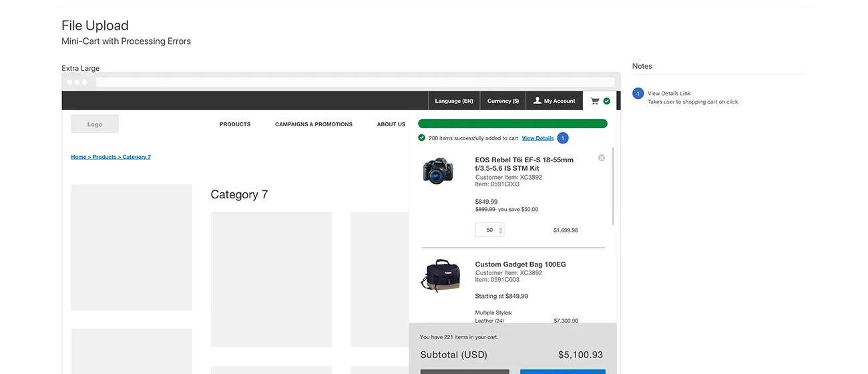Click the blue button below the subtotal
868x374 pixels.
pyautogui.click(x=563, y=371)
